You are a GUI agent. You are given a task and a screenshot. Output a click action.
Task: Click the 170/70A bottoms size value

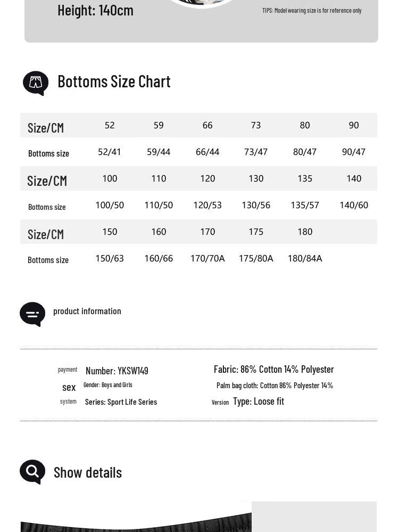coord(207,258)
